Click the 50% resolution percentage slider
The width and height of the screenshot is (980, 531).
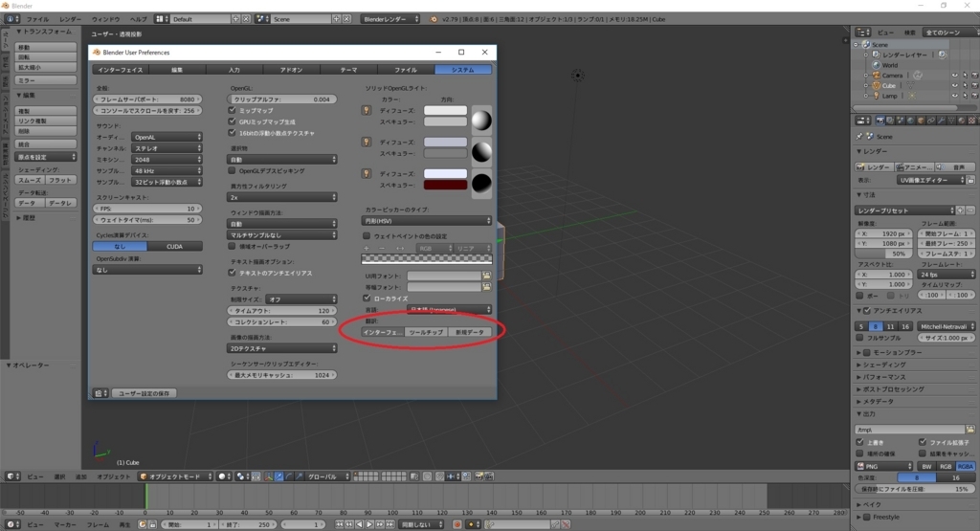pos(883,254)
